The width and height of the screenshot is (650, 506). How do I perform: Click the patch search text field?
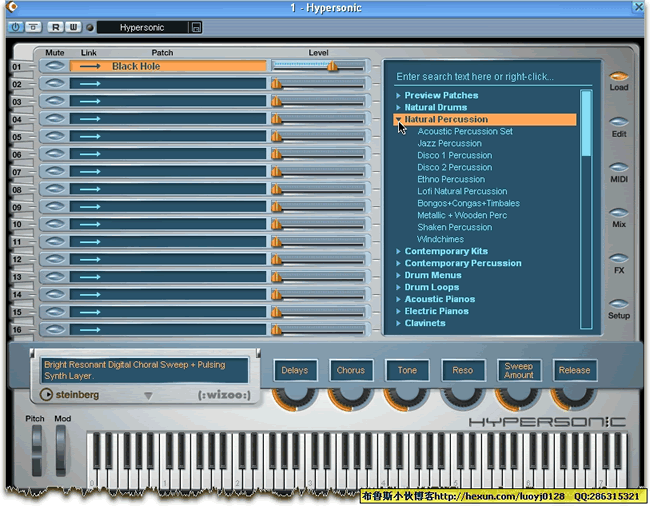492,77
